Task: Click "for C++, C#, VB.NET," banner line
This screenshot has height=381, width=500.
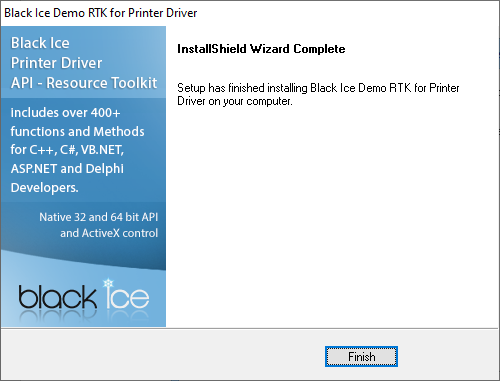Action: tap(67, 150)
